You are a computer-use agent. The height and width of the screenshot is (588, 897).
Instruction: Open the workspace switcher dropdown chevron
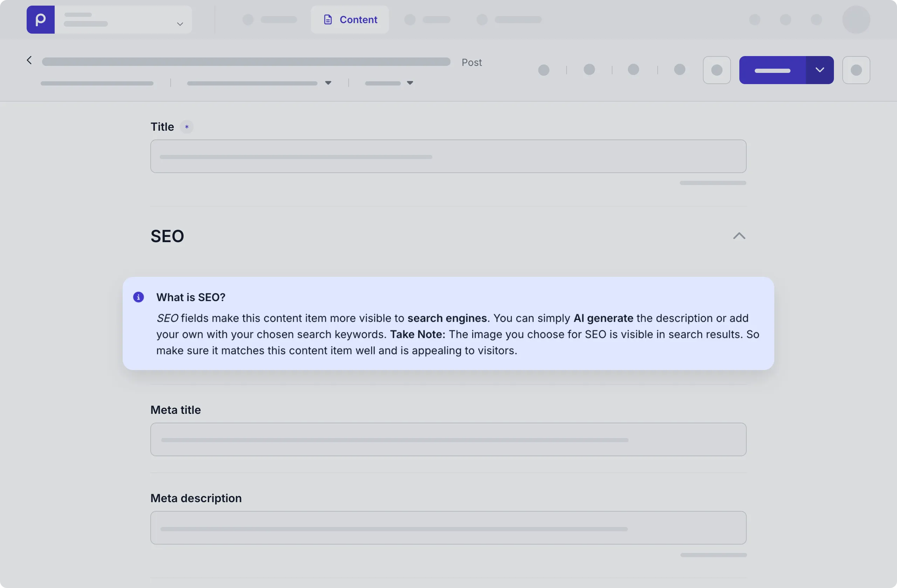(x=180, y=24)
